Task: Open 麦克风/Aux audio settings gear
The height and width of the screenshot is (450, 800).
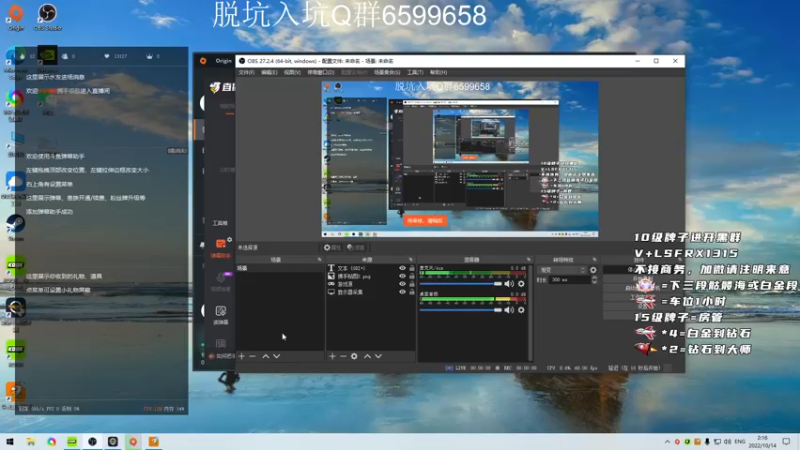Action: pyautogui.click(x=521, y=284)
